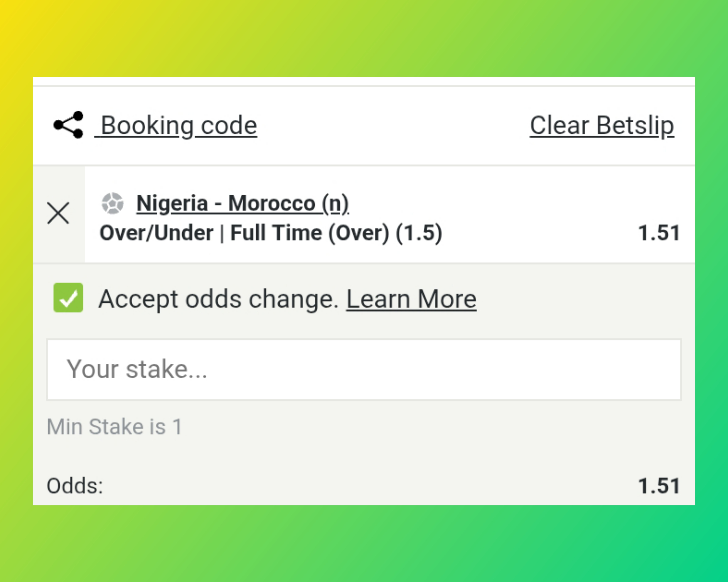728x582 pixels.
Task: Click the share icon beside Booking code
Action: click(x=69, y=125)
